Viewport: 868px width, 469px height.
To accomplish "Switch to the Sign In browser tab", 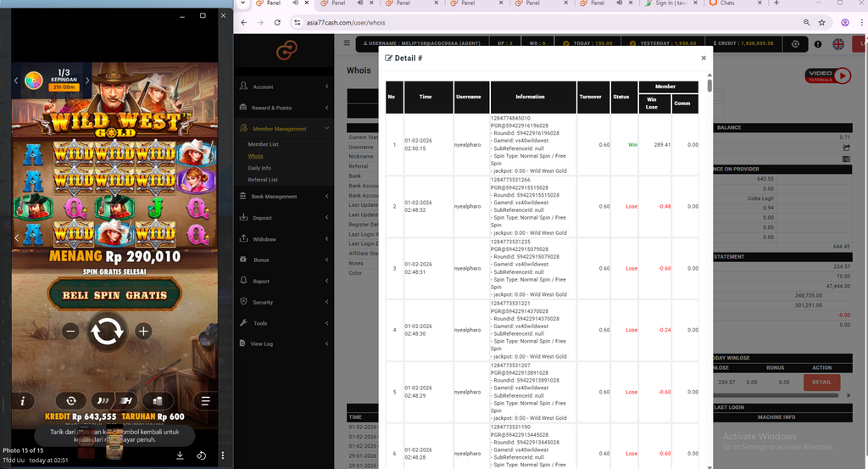I will (671, 3).
